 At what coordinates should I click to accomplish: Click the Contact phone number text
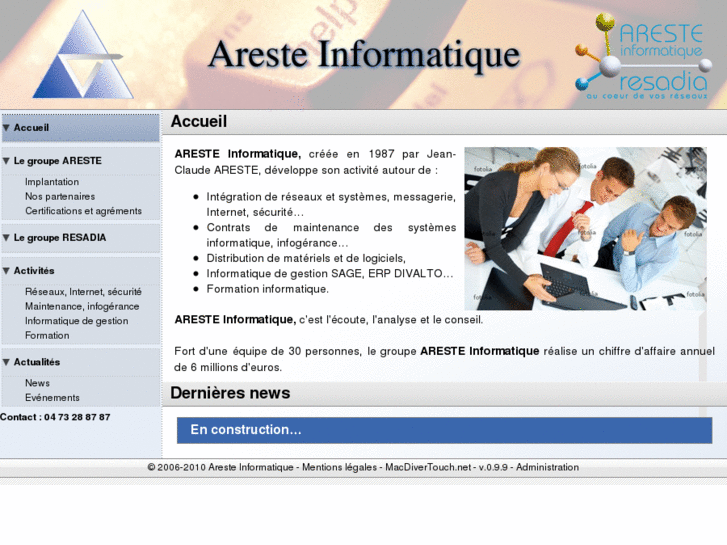55,417
